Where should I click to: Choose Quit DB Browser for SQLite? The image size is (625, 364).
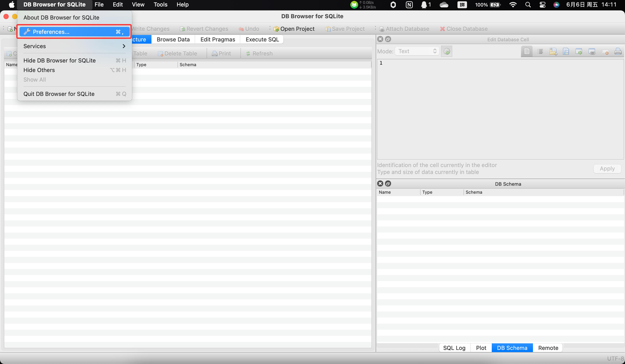59,94
